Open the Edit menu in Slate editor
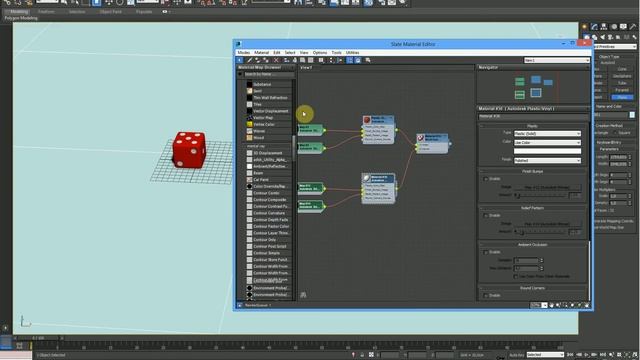640x360 pixels. pyautogui.click(x=277, y=53)
